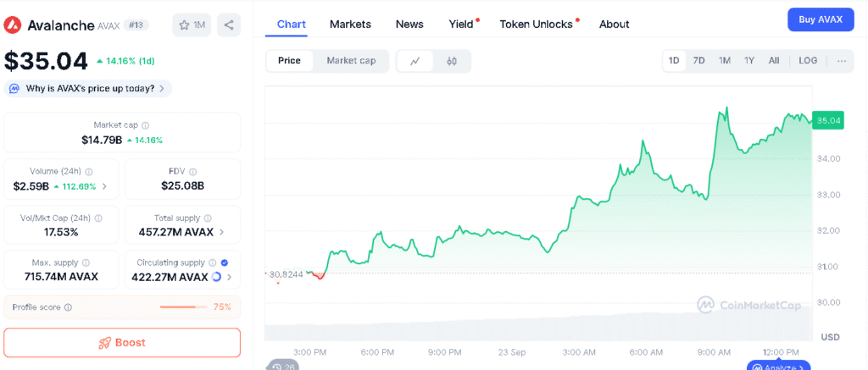Add AVAX to watchlist via star button

(x=192, y=25)
